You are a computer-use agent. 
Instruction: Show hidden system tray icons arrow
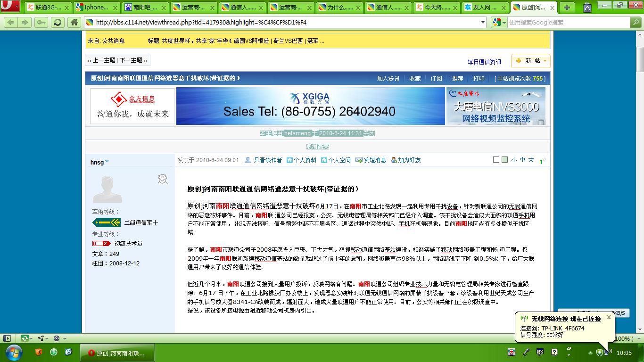click(591, 353)
